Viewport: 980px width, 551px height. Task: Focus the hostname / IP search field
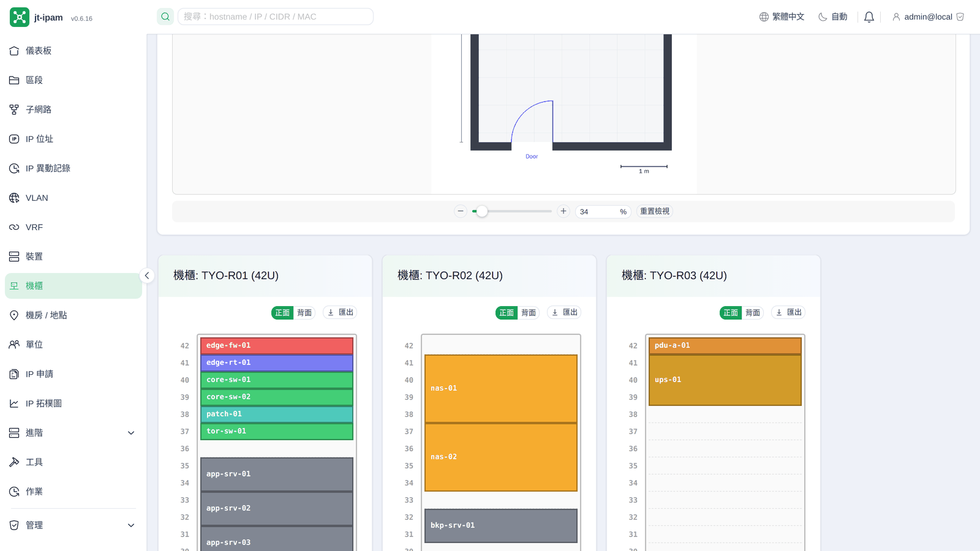tap(276, 17)
